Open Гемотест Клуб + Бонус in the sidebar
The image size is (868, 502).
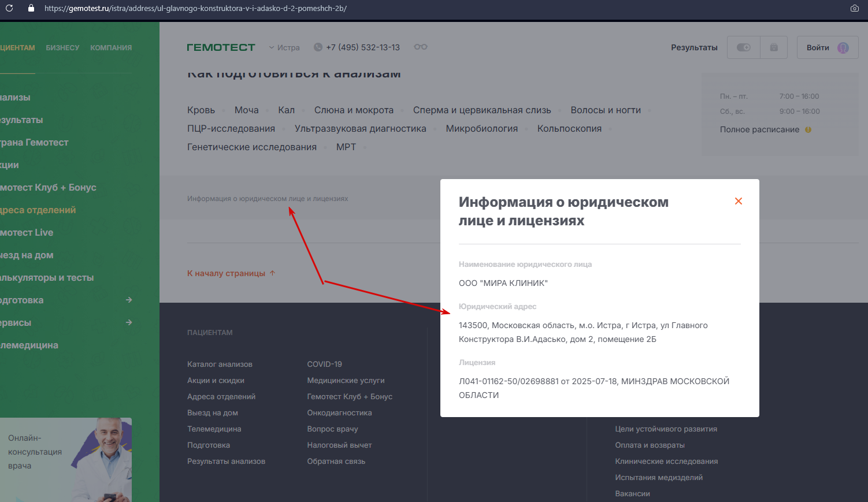coord(48,188)
